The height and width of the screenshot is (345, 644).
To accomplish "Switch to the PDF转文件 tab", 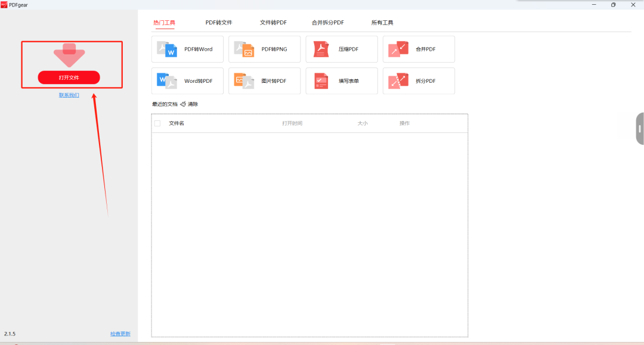I will click(x=218, y=23).
